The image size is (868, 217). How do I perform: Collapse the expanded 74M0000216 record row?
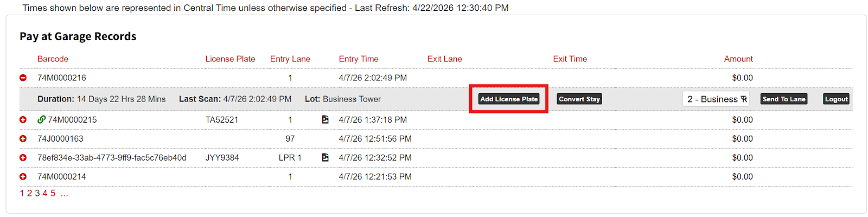(23, 78)
